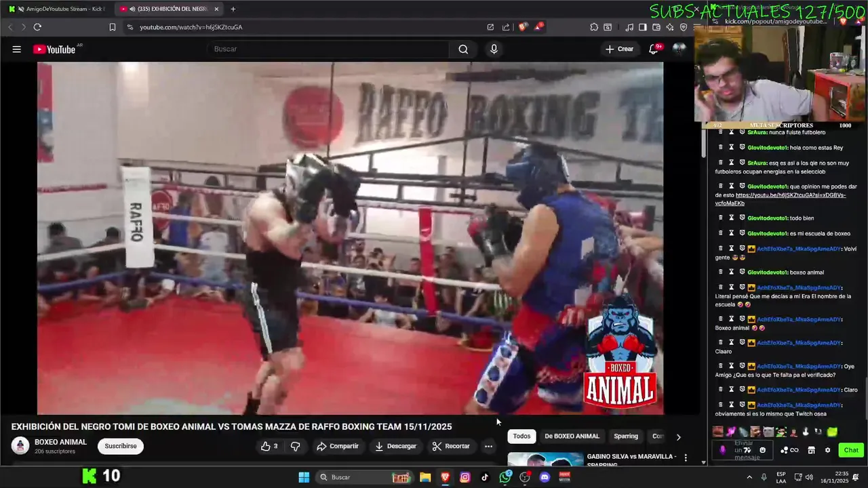Open File Explorer from the taskbar
The width and height of the screenshot is (868, 488).
pyautogui.click(x=425, y=477)
